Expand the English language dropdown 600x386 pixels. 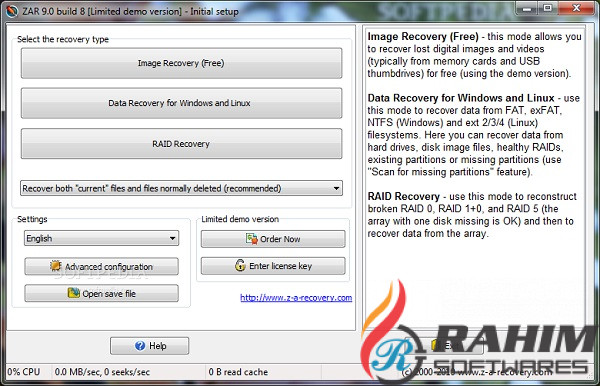pos(101,238)
